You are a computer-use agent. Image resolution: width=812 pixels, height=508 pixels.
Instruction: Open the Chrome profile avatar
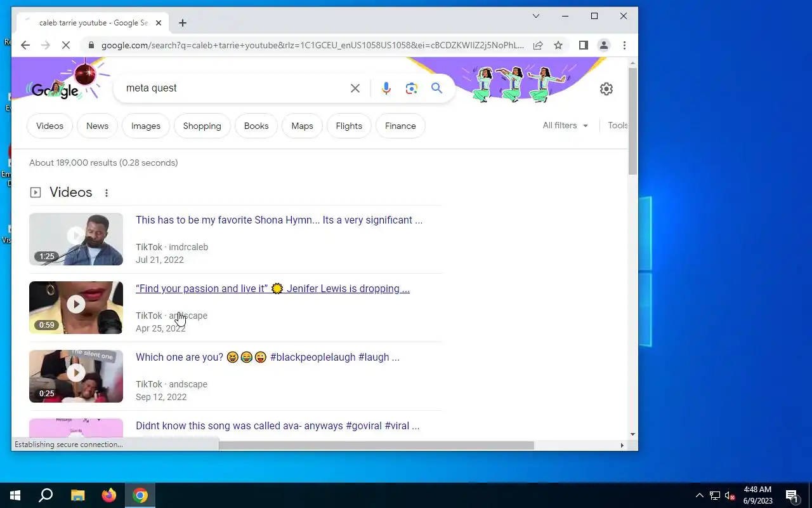click(604, 45)
